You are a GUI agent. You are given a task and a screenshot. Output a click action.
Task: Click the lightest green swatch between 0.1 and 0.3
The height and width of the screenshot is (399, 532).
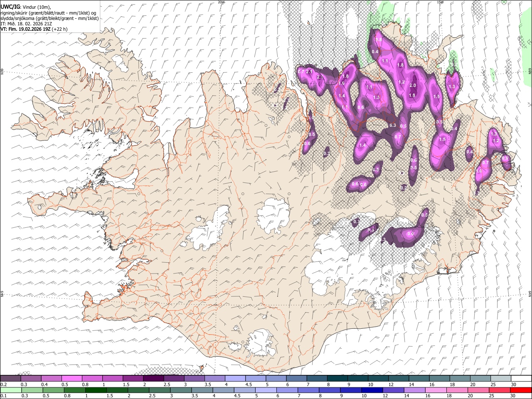11,390
